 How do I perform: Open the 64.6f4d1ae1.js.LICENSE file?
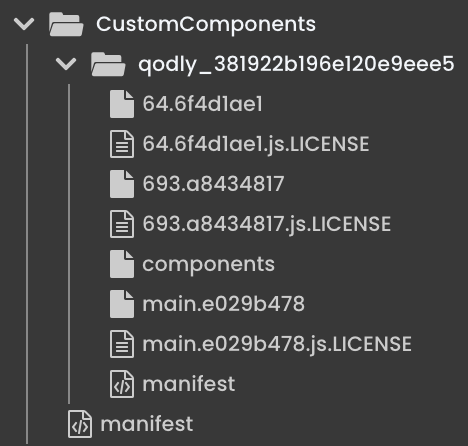(256, 145)
